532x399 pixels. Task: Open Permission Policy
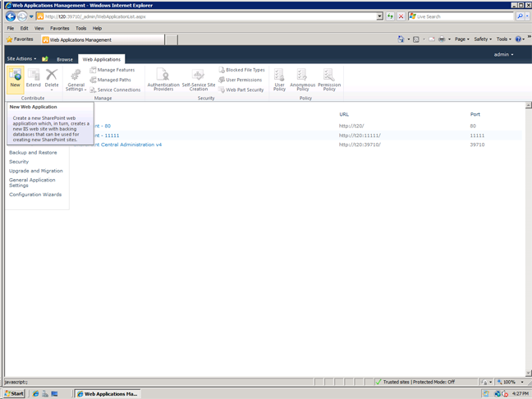[329, 79]
